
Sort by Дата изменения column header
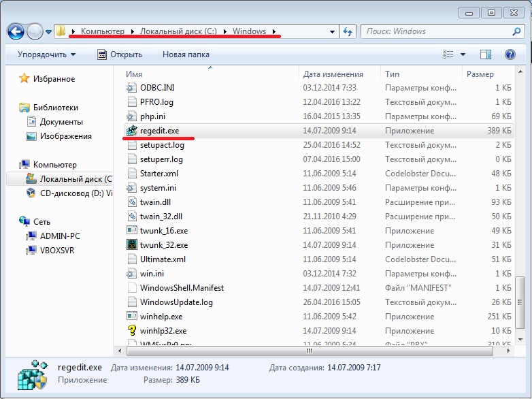[x=333, y=74]
